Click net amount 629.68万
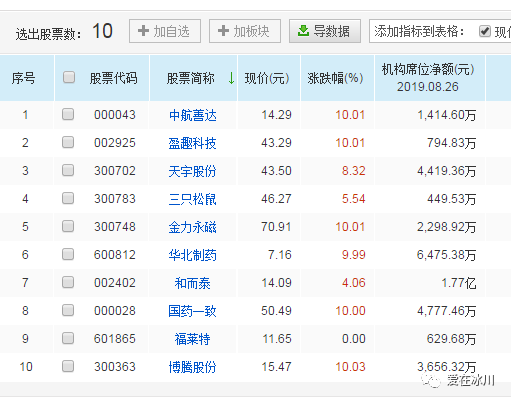 (452, 339)
